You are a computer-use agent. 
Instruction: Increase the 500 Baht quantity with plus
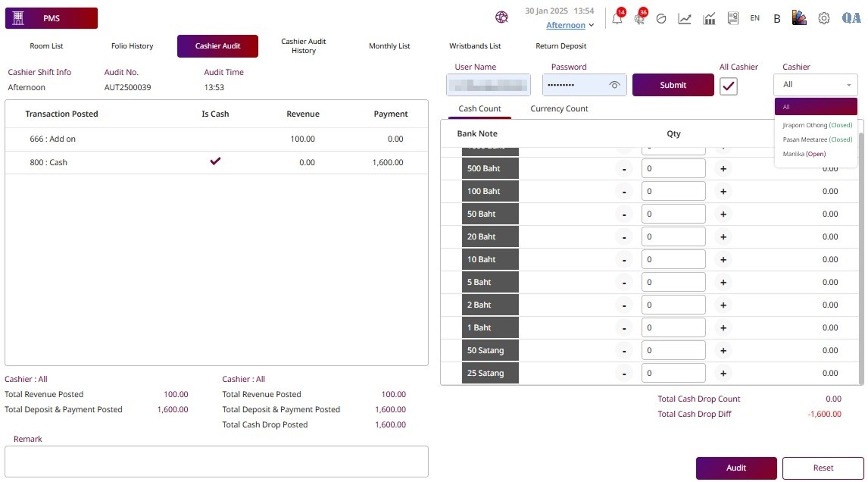[x=723, y=168]
